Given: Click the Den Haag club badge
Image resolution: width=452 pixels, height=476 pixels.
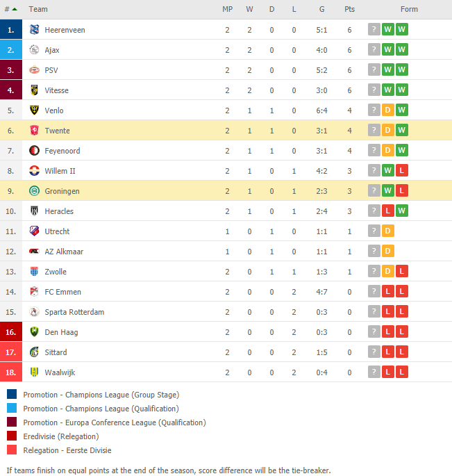Looking at the screenshot, I should [x=34, y=331].
